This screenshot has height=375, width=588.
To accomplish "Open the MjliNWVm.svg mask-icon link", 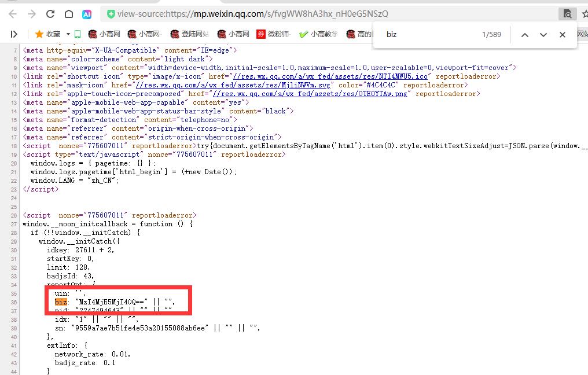I will (233, 85).
